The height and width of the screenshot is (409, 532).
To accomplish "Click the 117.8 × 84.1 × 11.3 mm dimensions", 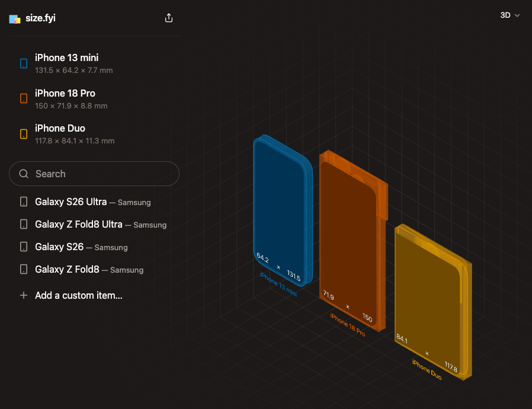I will tap(75, 141).
